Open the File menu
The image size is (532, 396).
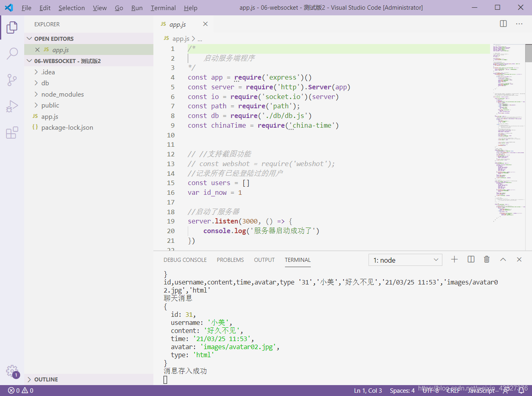click(27, 8)
